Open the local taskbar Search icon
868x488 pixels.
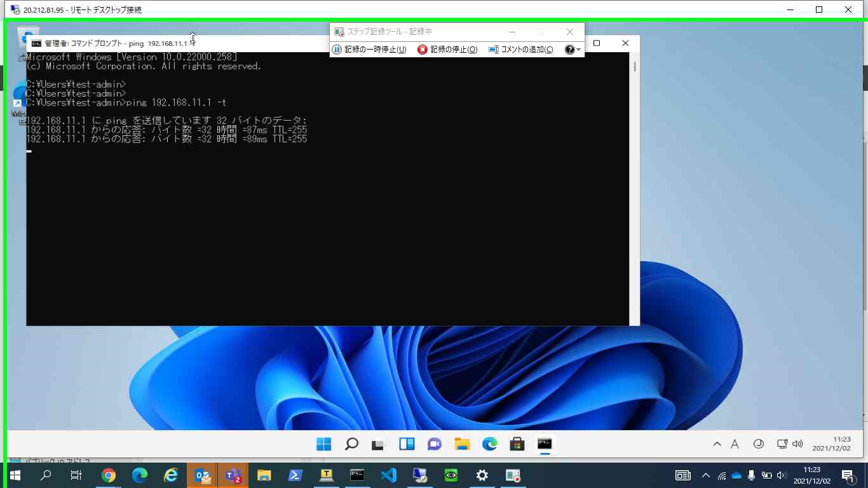(x=46, y=475)
